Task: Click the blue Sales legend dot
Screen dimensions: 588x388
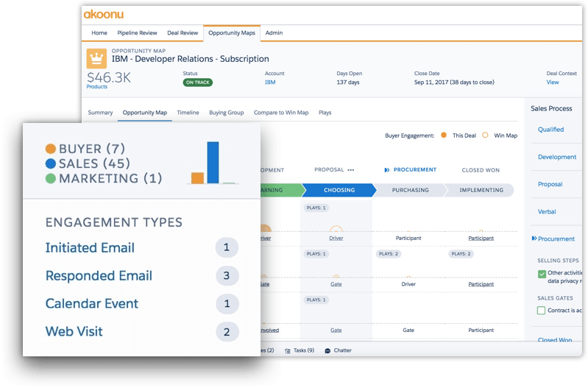Action: coord(51,163)
